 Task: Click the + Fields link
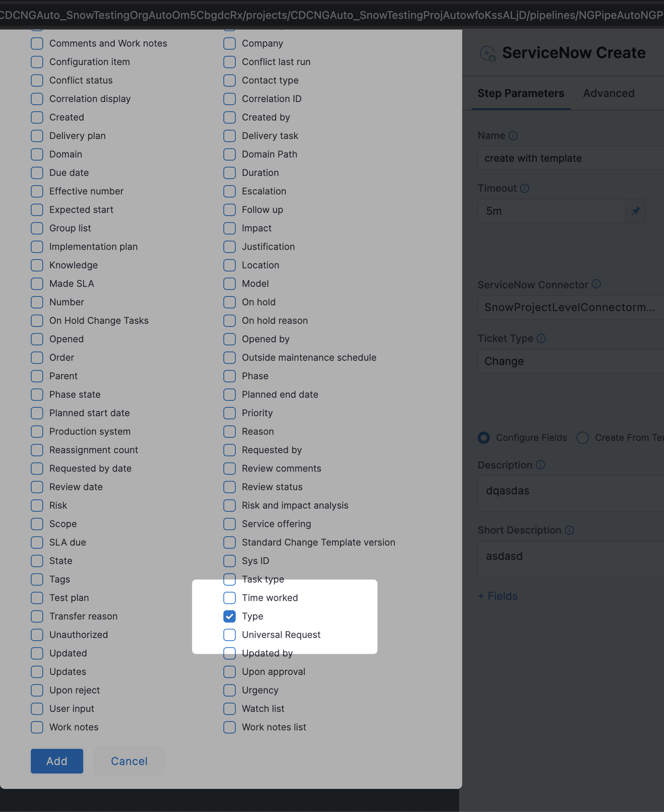pos(498,596)
